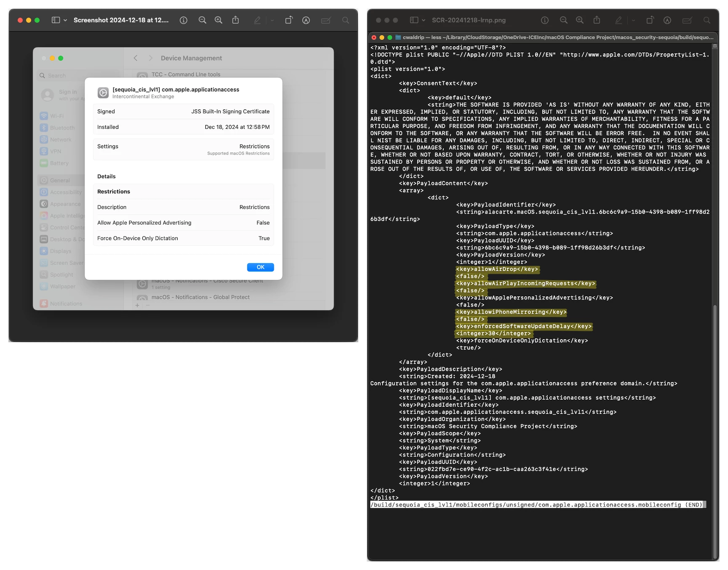728x570 pixels.
Task: Search in right Preview window
Action: pos(707,20)
